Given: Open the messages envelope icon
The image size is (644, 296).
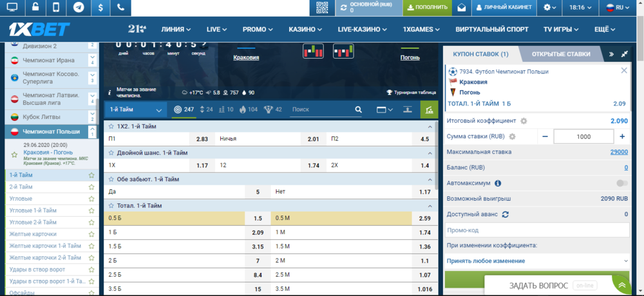Looking at the screenshot, I should (462, 7).
